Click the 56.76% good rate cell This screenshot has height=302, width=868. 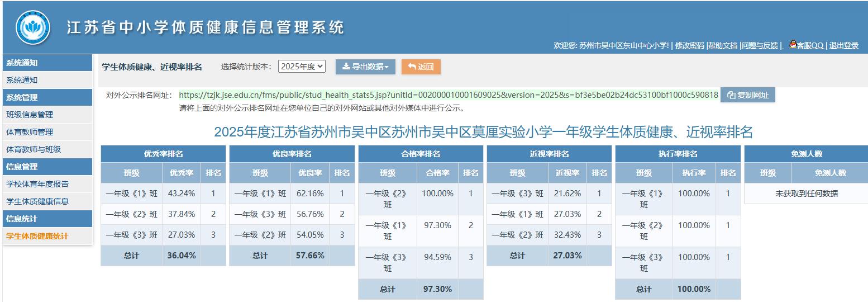(x=310, y=214)
